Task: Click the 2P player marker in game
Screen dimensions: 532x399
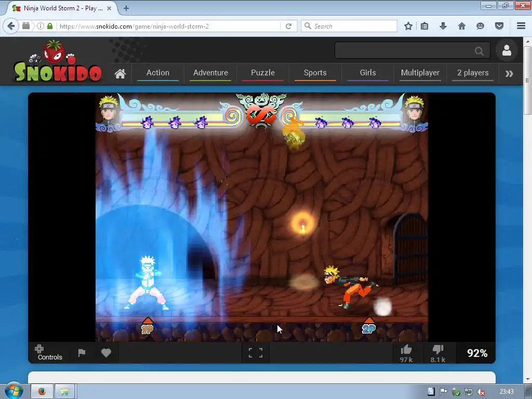Action: pyautogui.click(x=369, y=326)
